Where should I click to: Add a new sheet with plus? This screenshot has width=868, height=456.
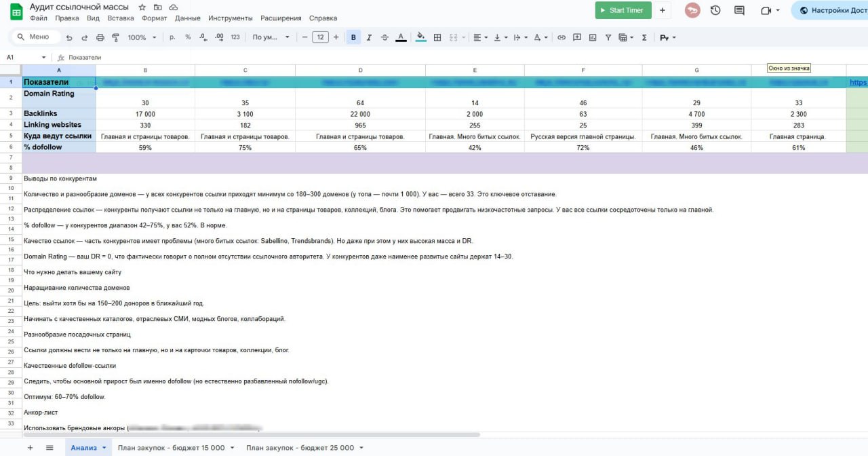pos(30,448)
